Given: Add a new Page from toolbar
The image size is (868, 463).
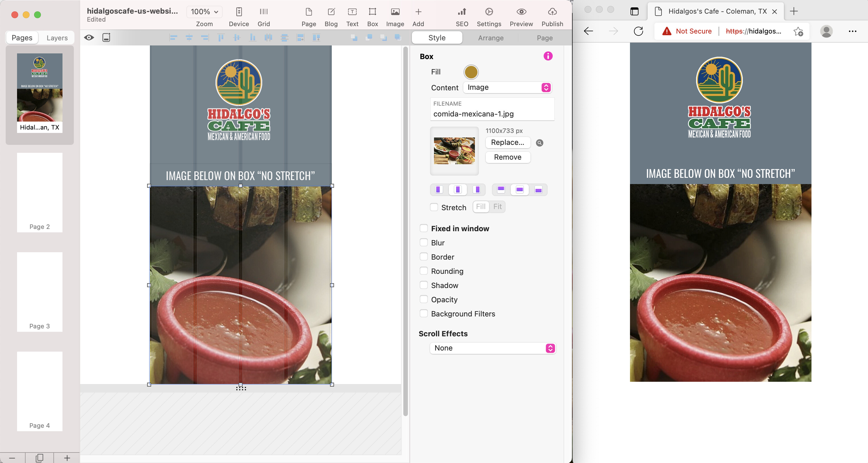Looking at the screenshot, I should [x=309, y=17].
